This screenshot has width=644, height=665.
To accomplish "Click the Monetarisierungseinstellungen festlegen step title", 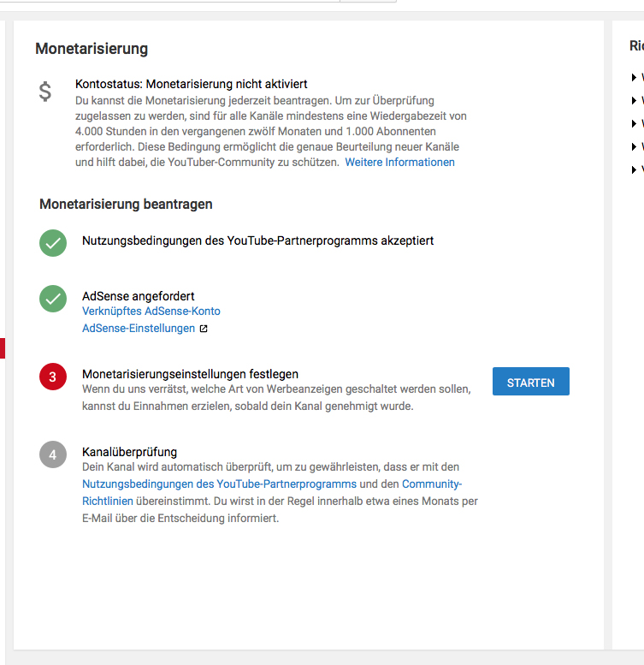I will (190, 374).
